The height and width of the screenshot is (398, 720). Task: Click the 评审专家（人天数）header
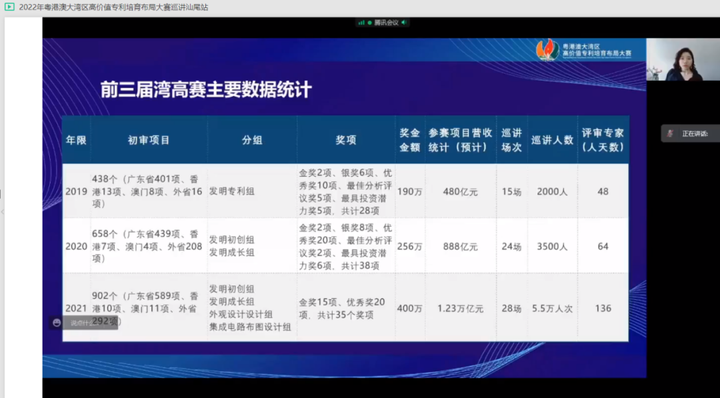[603, 140]
